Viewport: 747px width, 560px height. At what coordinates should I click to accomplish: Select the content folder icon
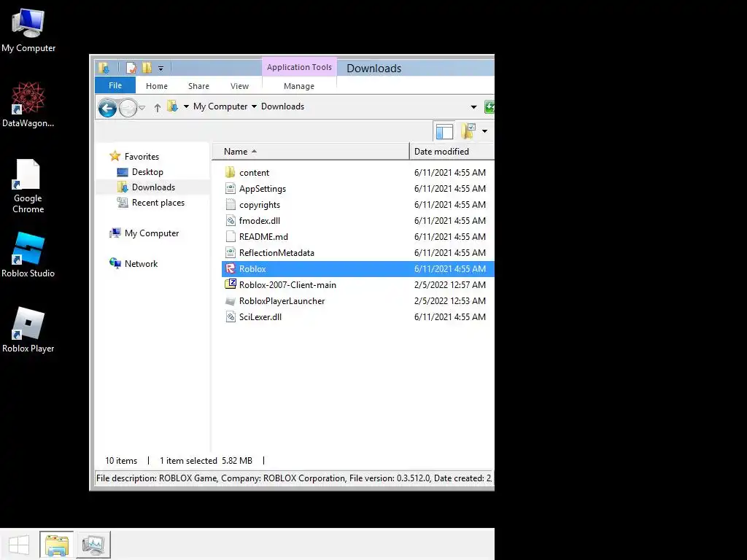pyautogui.click(x=231, y=172)
